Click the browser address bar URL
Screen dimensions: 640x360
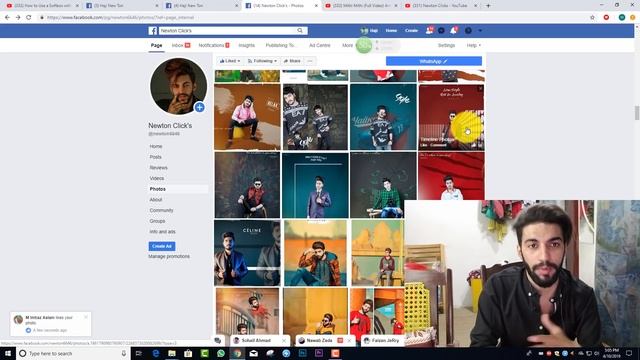(x=120, y=18)
